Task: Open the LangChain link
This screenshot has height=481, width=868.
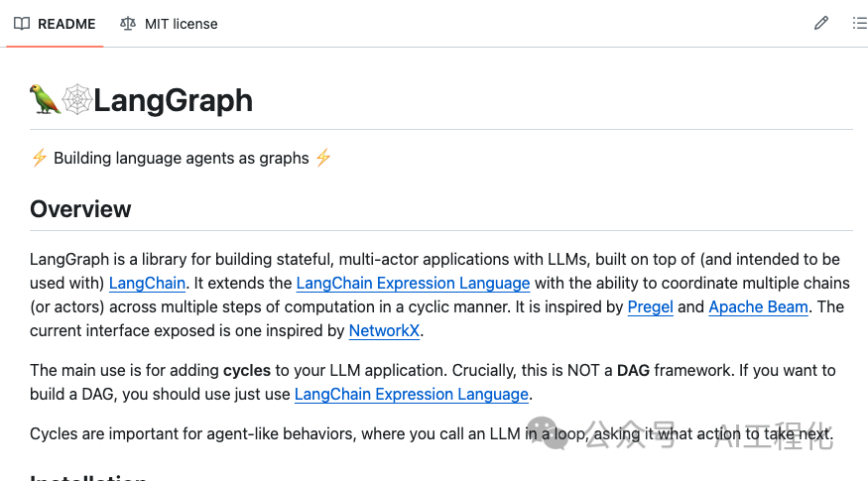Action: [x=147, y=283]
